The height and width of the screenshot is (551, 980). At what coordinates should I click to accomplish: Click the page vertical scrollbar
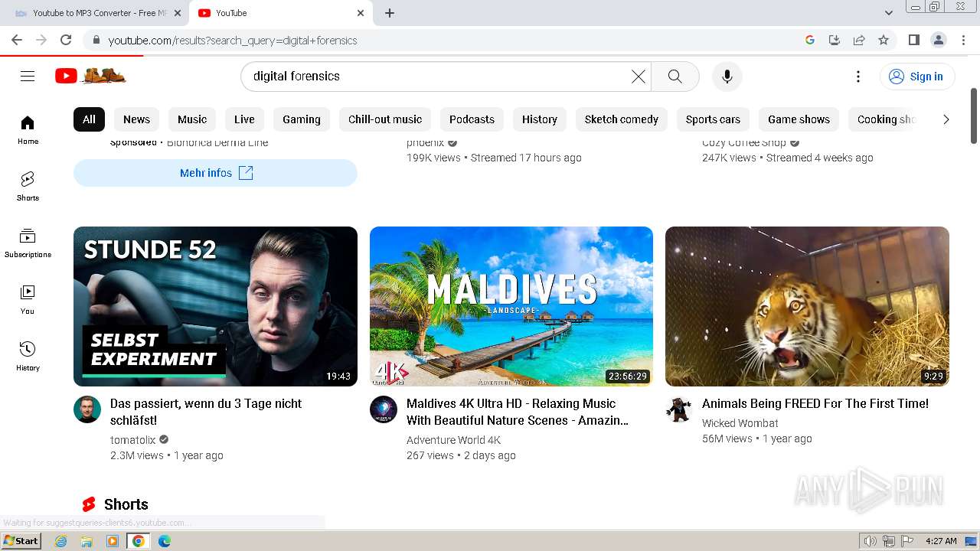click(974, 115)
